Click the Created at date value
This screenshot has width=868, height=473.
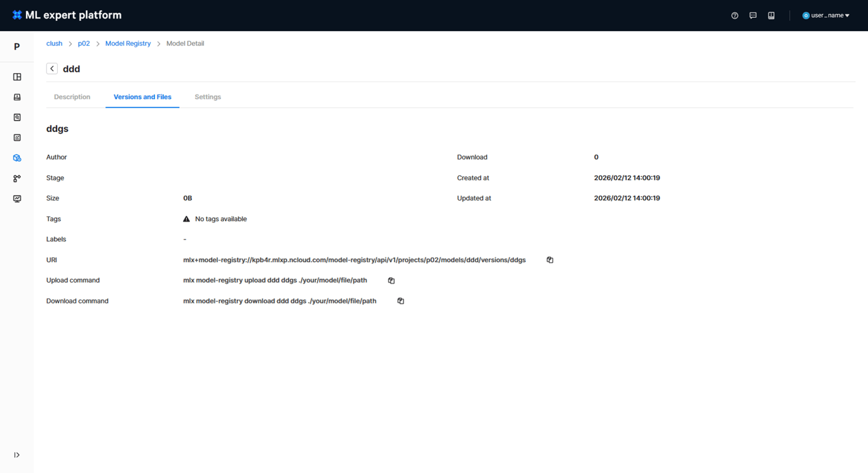(627, 178)
